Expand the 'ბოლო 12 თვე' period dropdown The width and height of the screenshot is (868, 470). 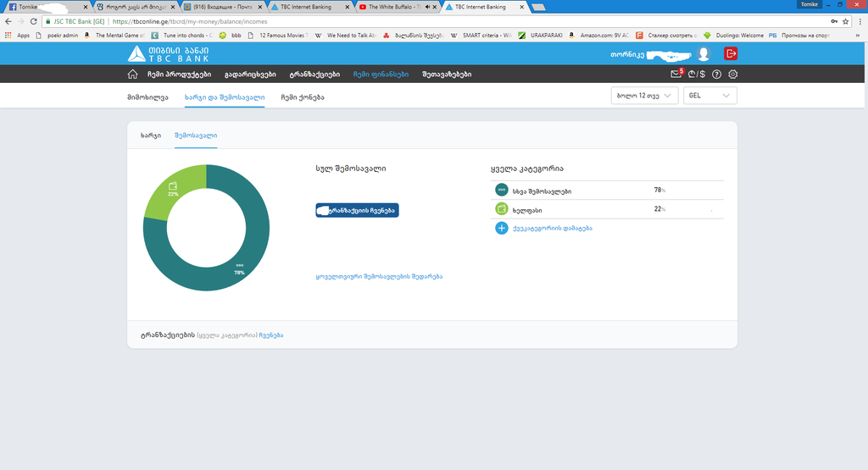pos(644,97)
